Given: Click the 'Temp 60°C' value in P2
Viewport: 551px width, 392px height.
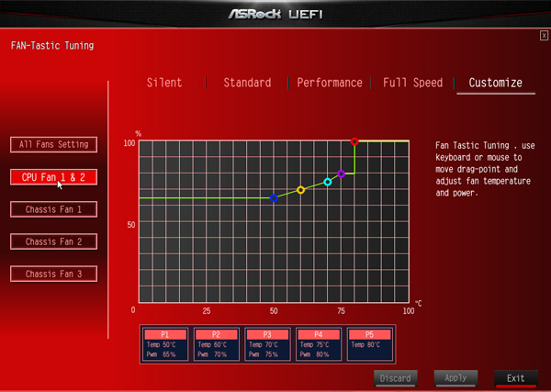Looking at the screenshot, I should click(x=212, y=345).
